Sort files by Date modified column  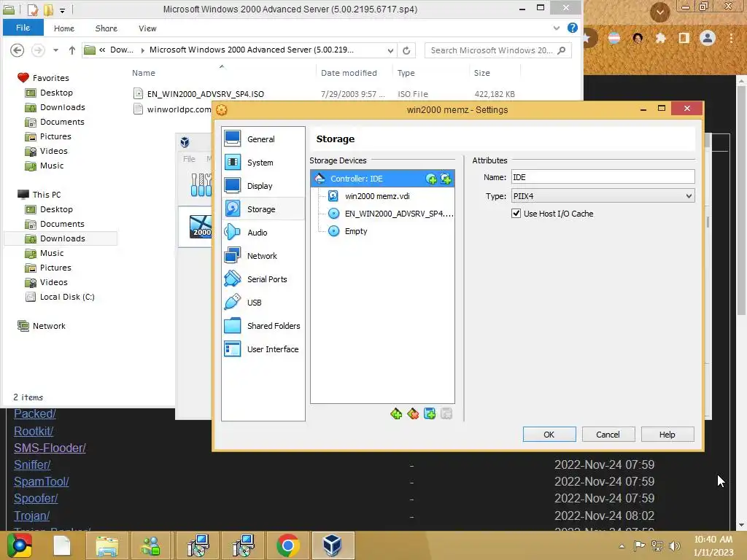coord(349,73)
